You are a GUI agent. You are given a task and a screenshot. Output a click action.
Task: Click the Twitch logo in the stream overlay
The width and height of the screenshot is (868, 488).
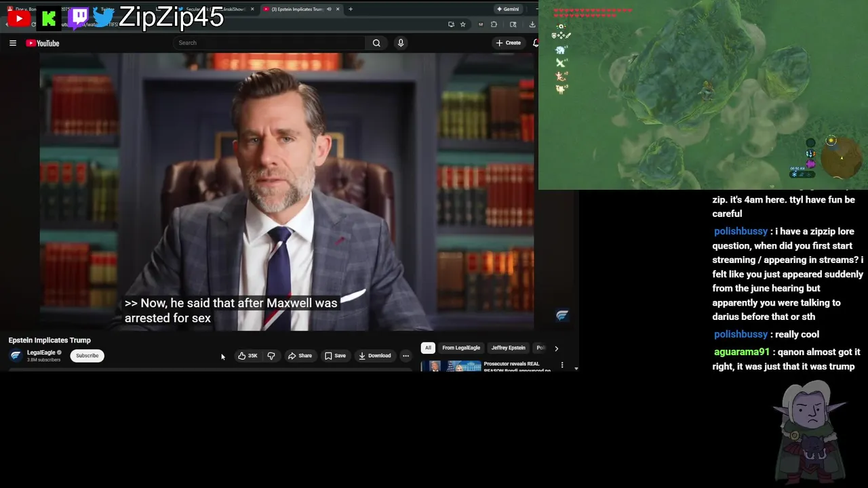pos(79,18)
